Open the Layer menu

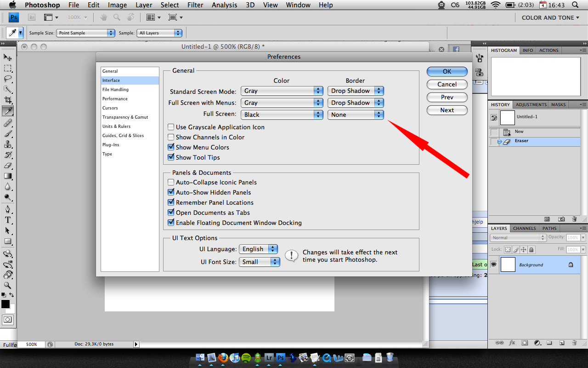coord(144,5)
